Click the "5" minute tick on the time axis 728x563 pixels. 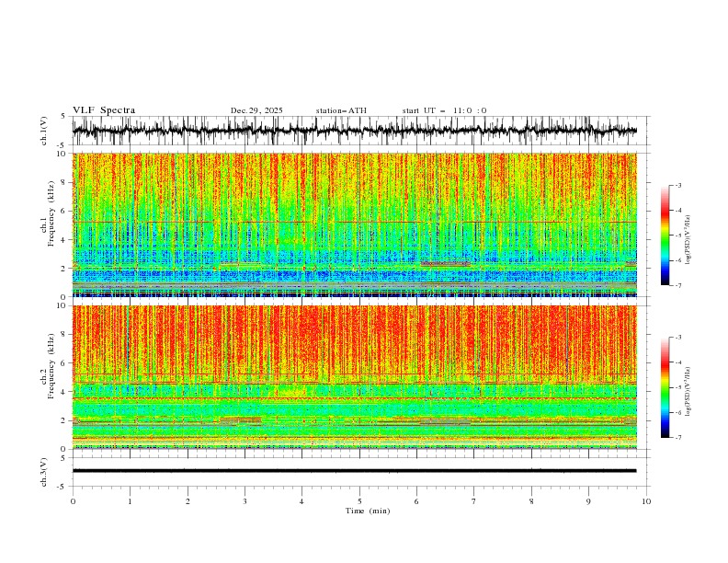359,501
